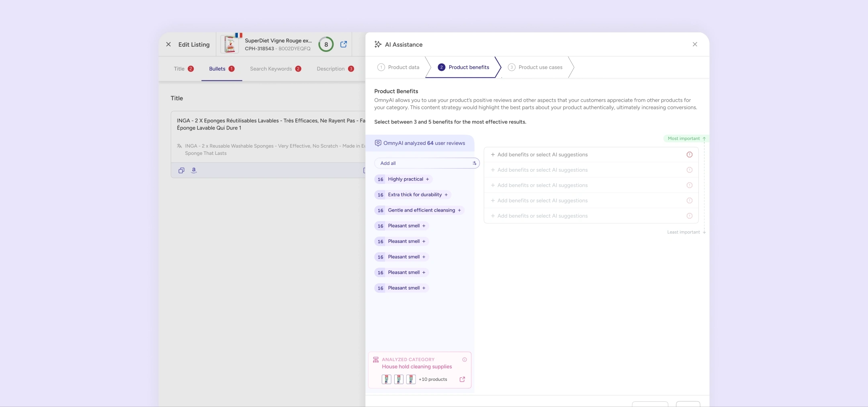868x407 pixels.
Task: Click the Analyzed Category hierarchy icon
Action: [376, 360]
